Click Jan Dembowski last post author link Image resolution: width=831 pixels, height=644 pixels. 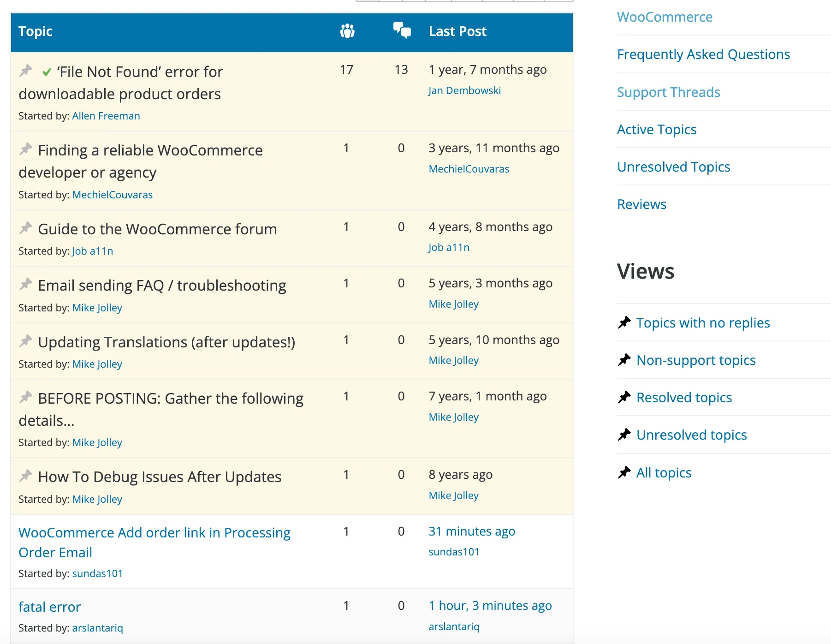[x=464, y=90]
